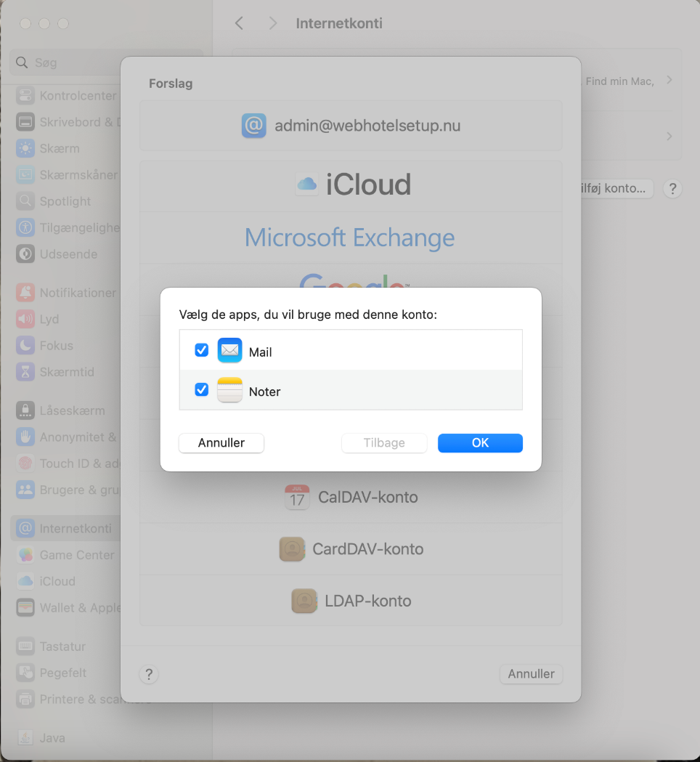Viewport: 700px width, 762px height.
Task: Click the Tilføj konto… button
Action: tap(616, 189)
